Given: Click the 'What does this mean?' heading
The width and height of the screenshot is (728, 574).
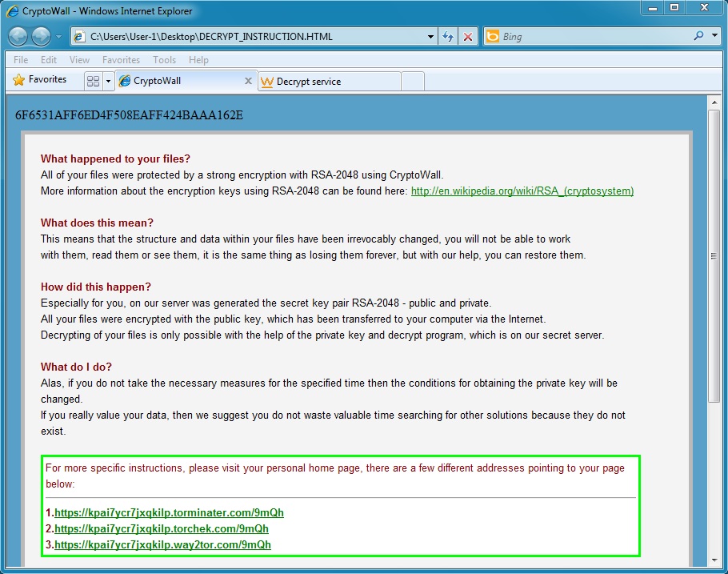Looking at the screenshot, I should (97, 223).
